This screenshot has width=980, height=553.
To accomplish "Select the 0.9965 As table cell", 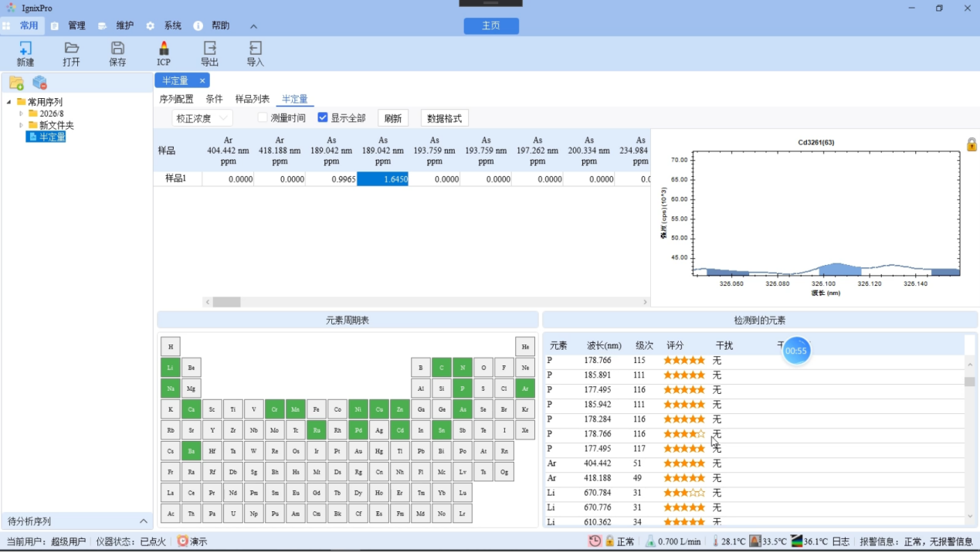I will [331, 178].
